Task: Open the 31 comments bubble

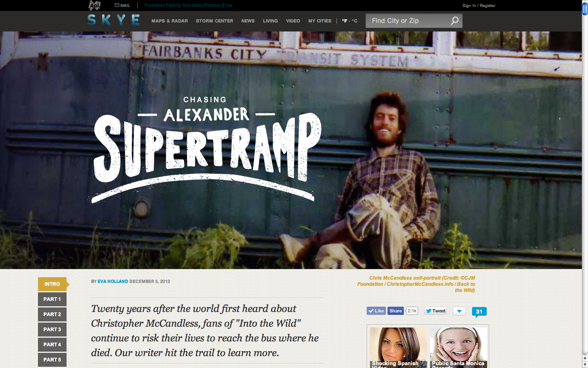Action: [x=479, y=312]
